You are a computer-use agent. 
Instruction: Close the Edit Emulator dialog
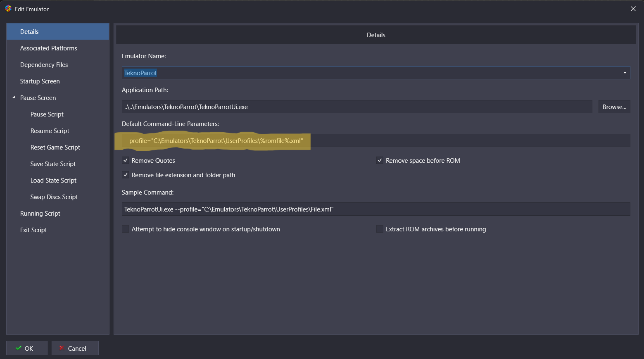click(x=633, y=9)
